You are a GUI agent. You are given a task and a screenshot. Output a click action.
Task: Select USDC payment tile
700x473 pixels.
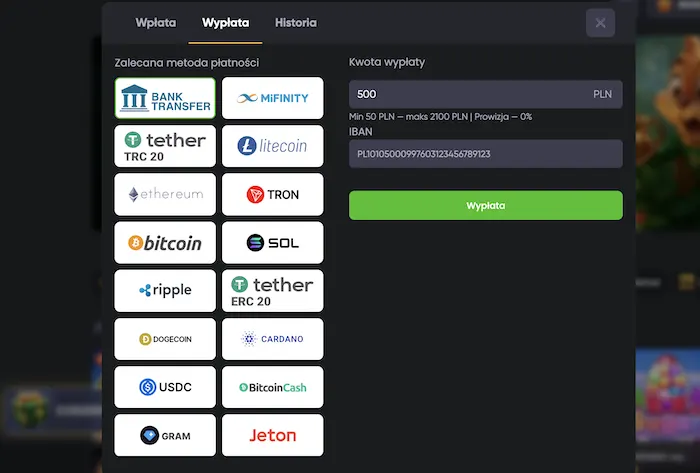pos(165,387)
